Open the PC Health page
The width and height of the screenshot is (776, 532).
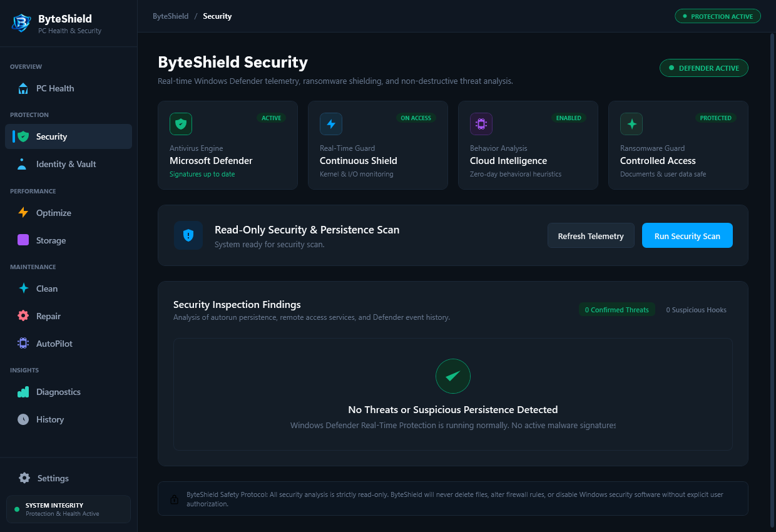pos(68,88)
